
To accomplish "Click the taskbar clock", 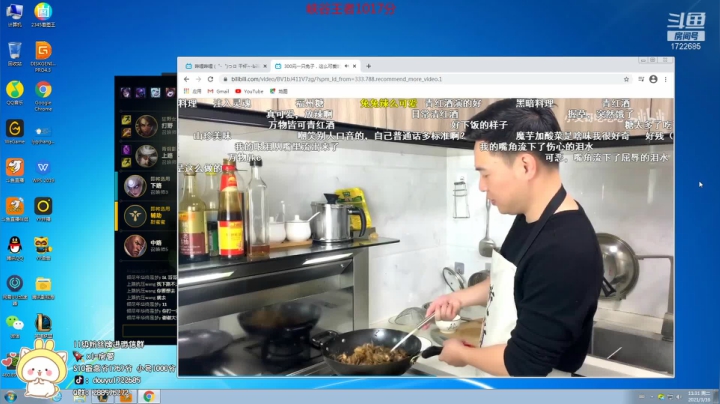I will 699,396.
